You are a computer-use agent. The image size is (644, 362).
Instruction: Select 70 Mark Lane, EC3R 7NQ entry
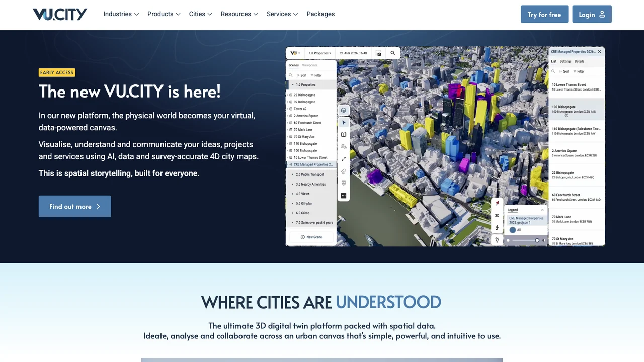pos(576,219)
